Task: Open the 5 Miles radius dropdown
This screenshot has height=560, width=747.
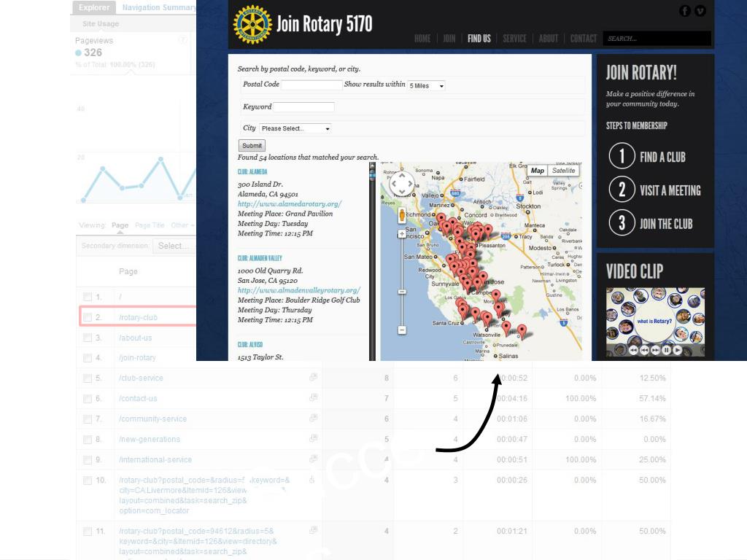Action: click(426, 86)
